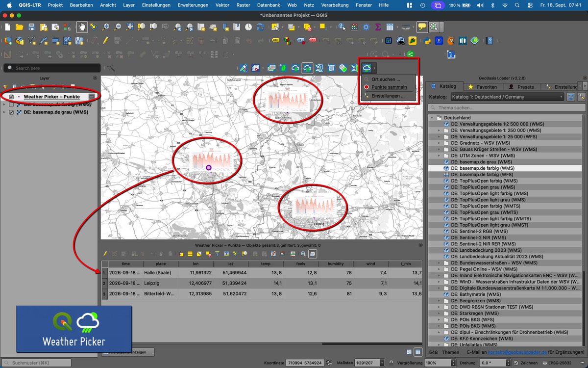Open the Maßstab scale dropdown

pos(383,363)
